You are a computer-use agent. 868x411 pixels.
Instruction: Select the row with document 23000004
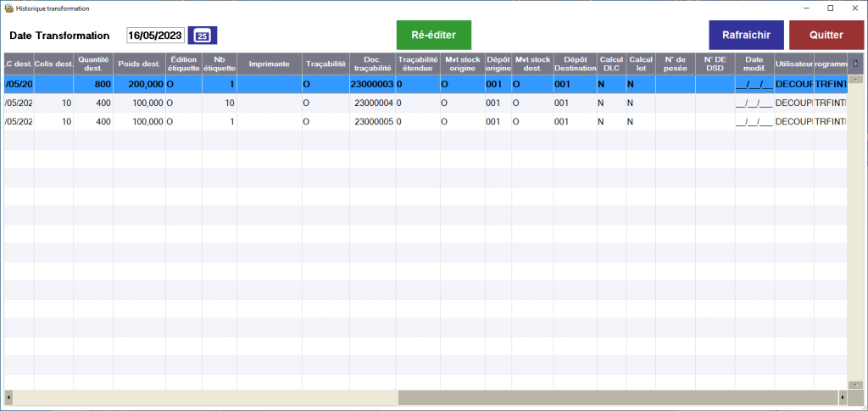[x=373, y=103]
